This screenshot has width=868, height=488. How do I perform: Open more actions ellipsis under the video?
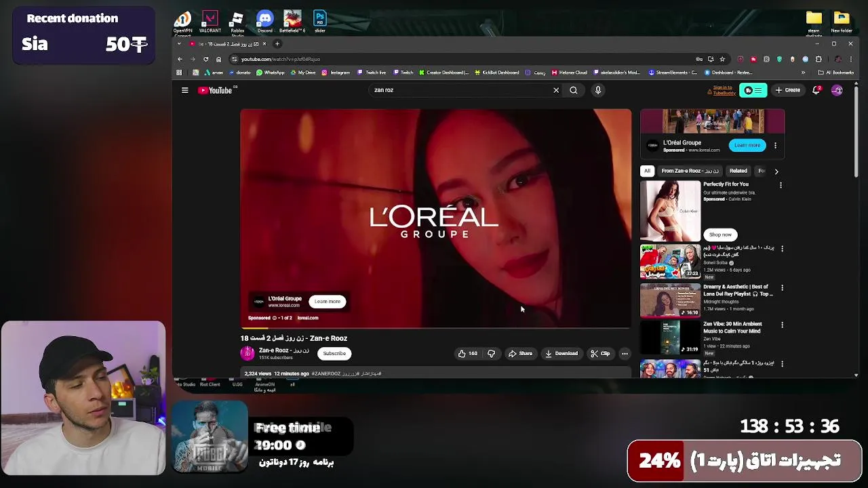pos(625,353)
